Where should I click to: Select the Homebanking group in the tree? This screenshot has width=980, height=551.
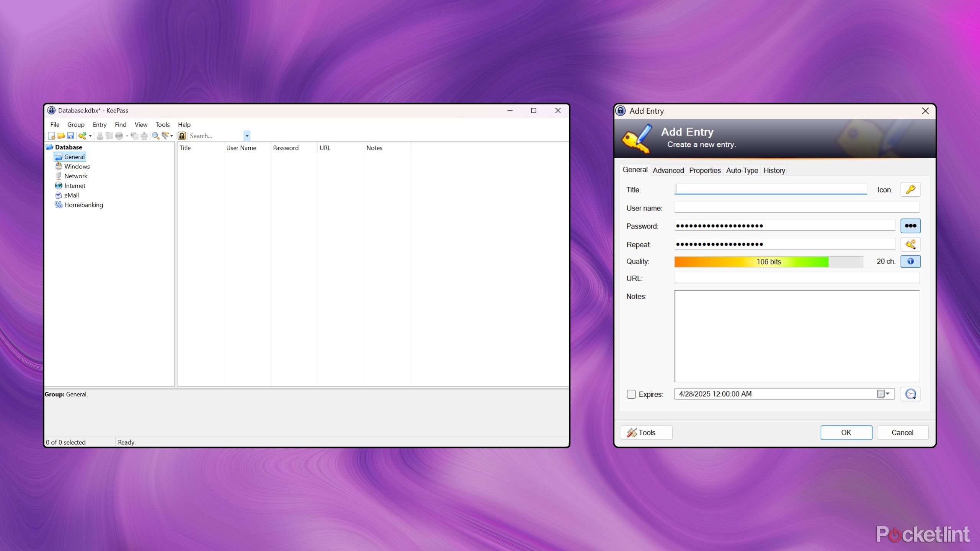click(x=83, y=205)
